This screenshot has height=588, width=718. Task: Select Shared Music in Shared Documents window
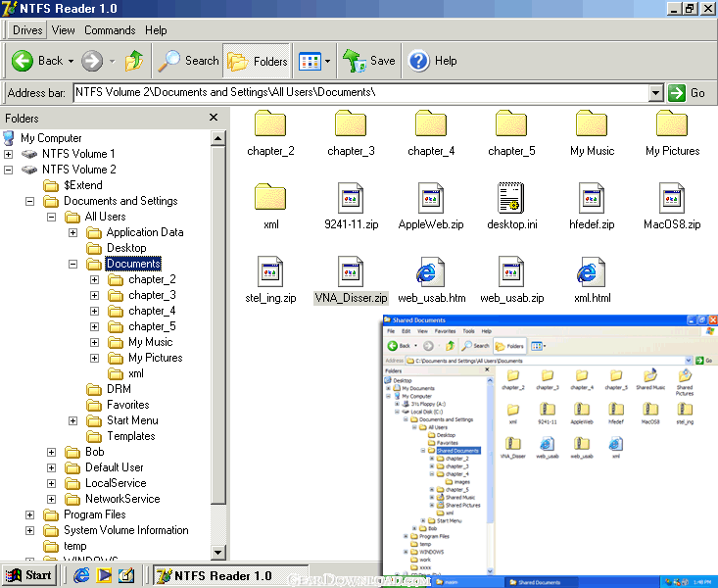tap(650, 379)
